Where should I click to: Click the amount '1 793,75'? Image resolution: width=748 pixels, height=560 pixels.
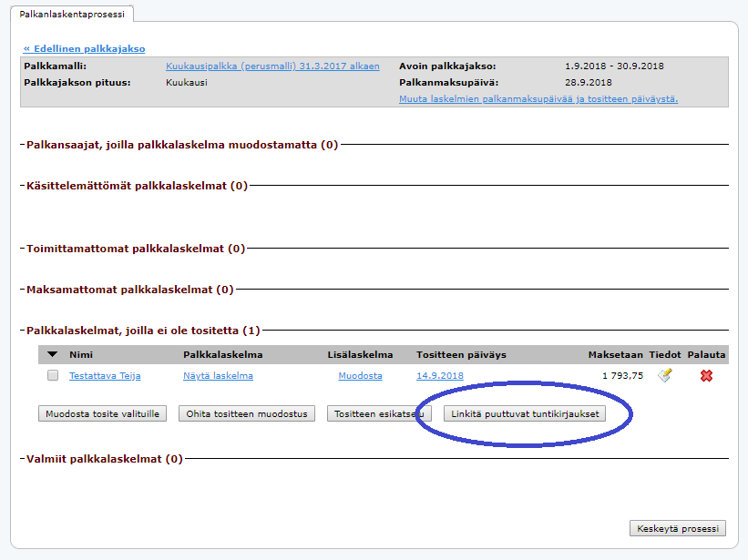point(622,375)
